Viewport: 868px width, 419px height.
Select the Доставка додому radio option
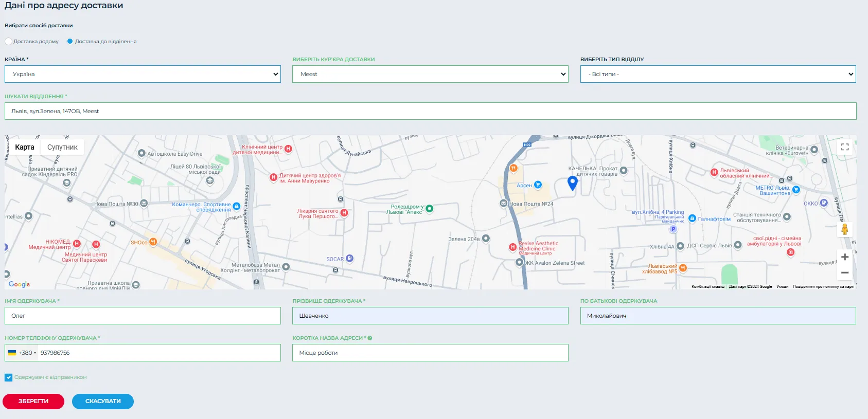(x=8, y=42)
